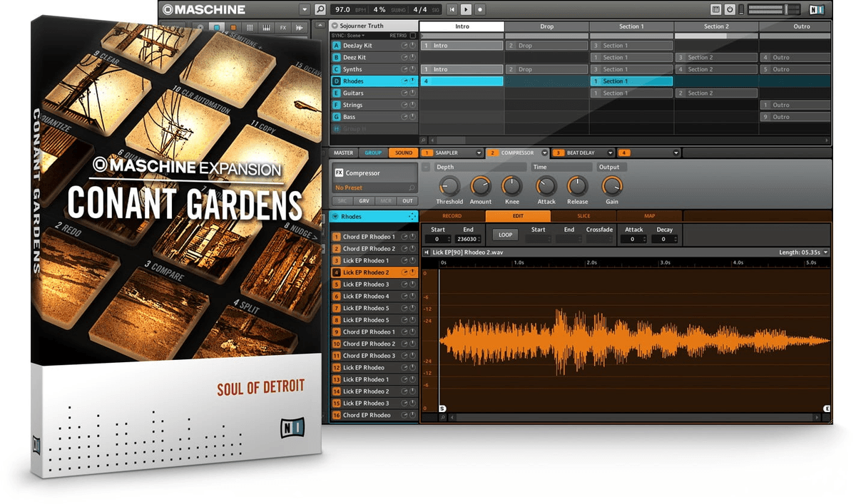Image resolution: width=856 pixels, height=504 pixels.
Task: Open the dropdown arrow next to the Maschine logo
Action: coord(305,9)
